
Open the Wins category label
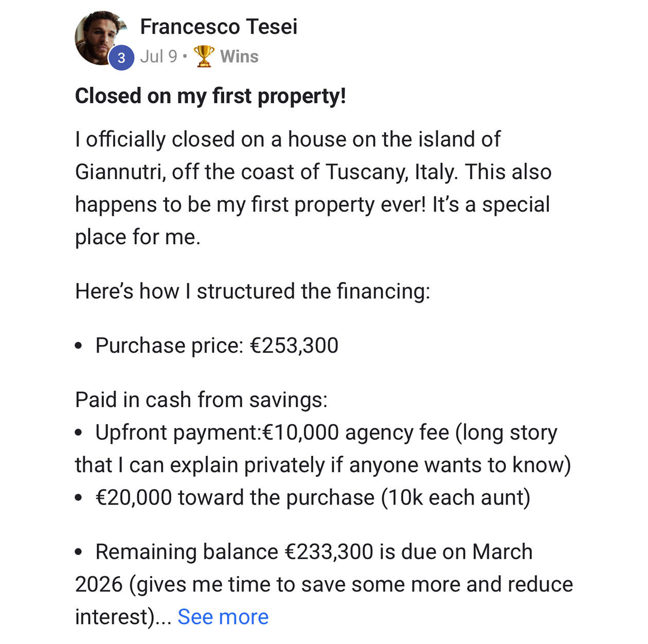pyautogui.click(x=239, y=56)
